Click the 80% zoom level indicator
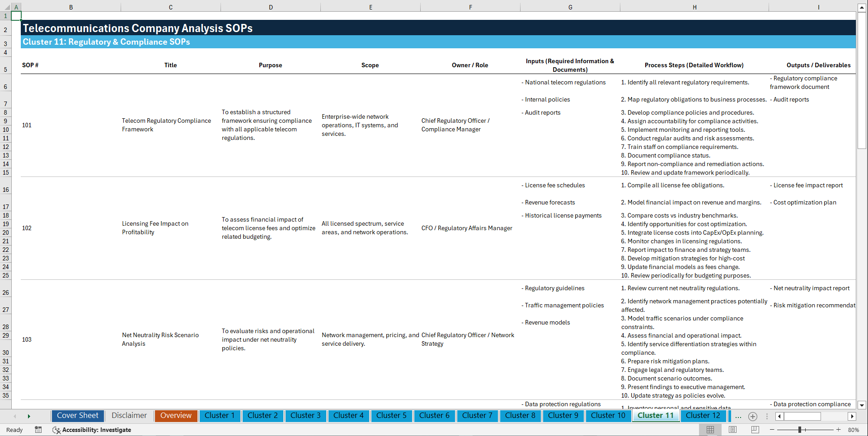 [x=854, y=430]
